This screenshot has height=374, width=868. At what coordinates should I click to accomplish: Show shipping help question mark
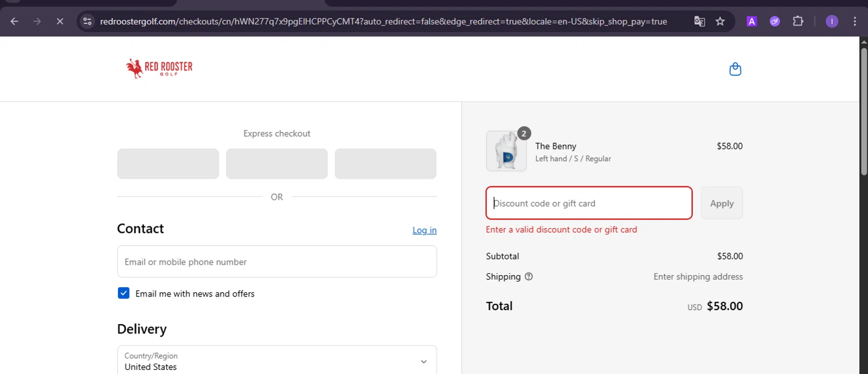528,277
